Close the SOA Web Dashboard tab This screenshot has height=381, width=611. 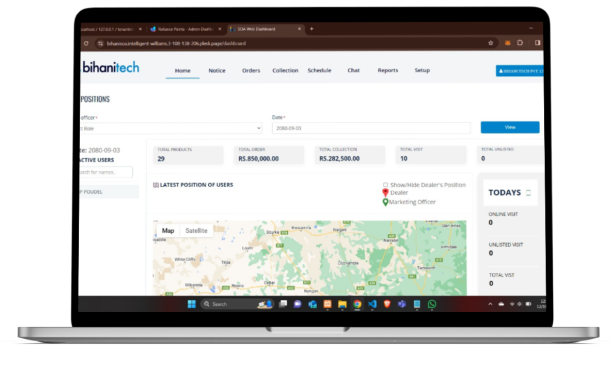(299, 29)
